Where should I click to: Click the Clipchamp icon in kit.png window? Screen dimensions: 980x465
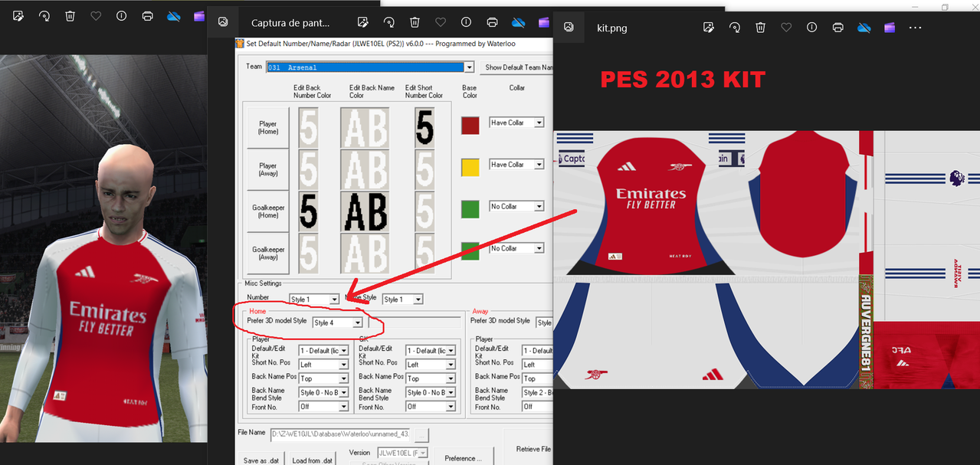tap(890, 27)
